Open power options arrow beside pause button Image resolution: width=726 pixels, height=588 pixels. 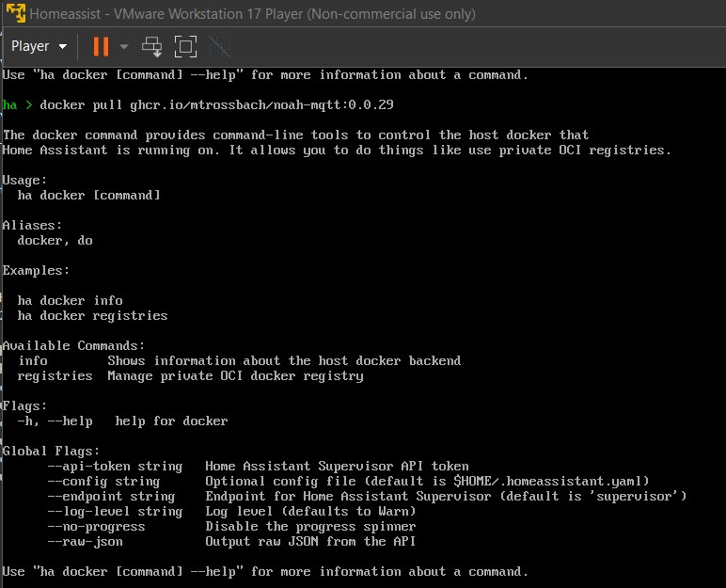point(123,46)
